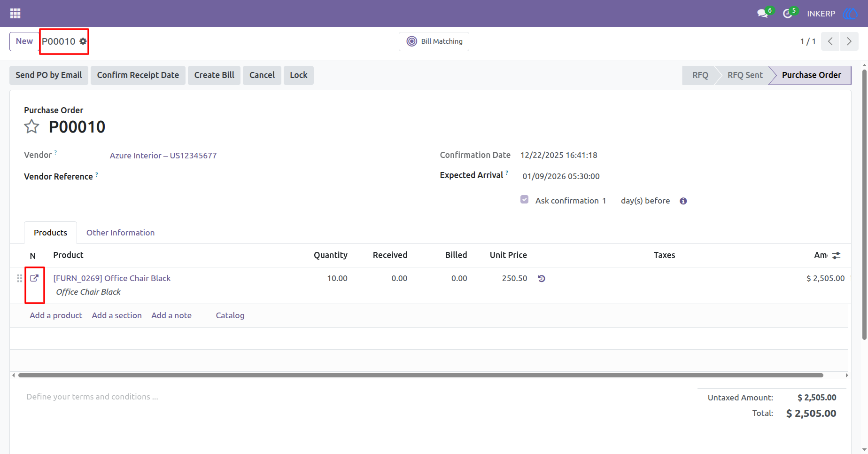Click Add a section link
This screenshot has height=454, width=868.
(x=117, y=315)
